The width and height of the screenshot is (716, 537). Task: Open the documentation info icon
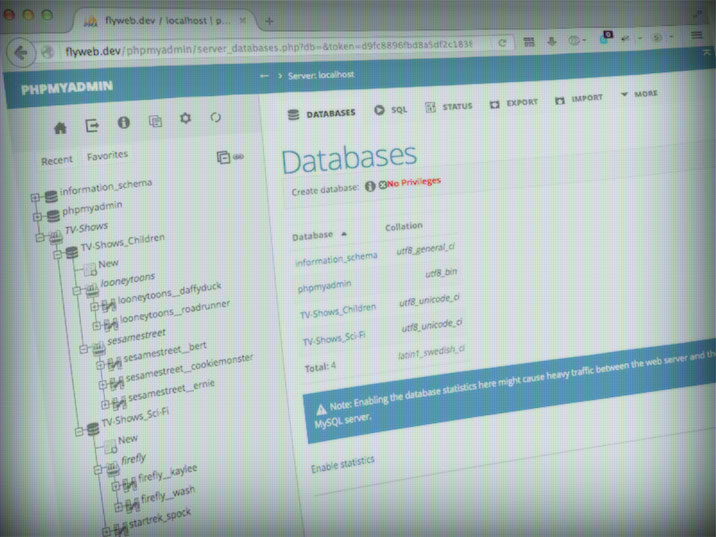tap(124, 122)
